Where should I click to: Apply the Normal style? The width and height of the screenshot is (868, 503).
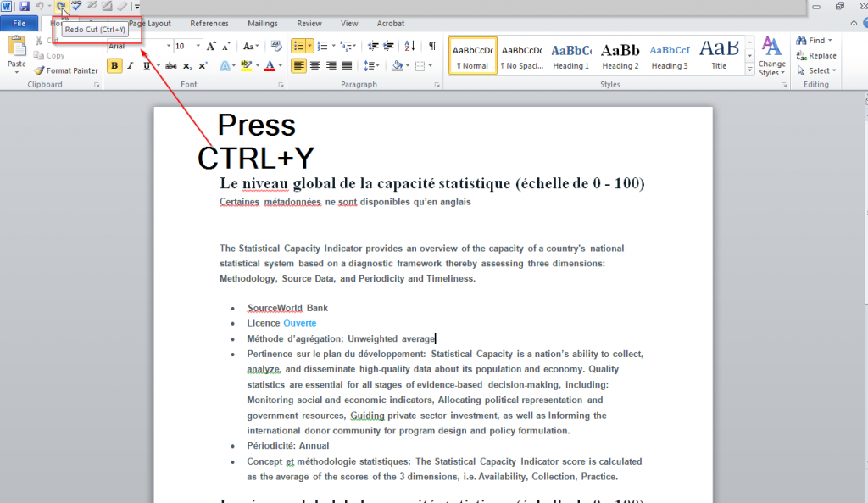click(x=473, y=55)
